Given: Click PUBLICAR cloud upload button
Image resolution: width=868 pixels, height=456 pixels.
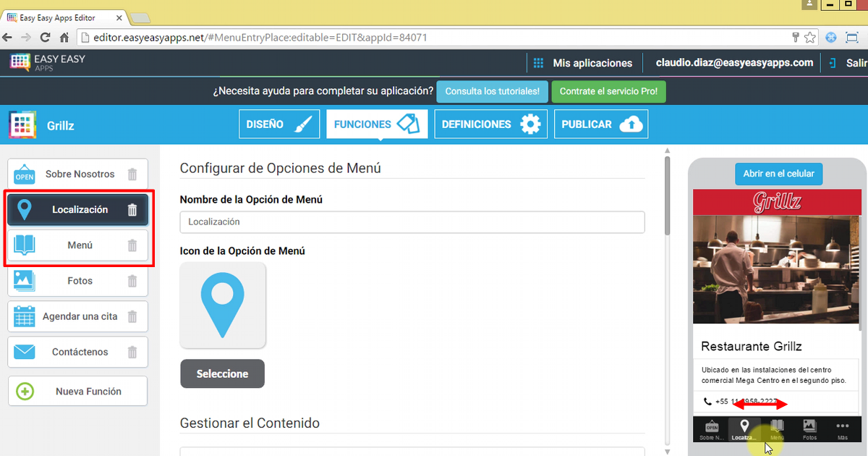Looking at the screenshot, I should coord(601,124).
